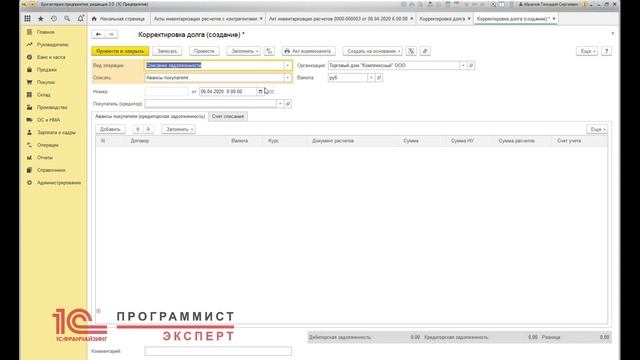Go forward with right arrow button
This screenshot has width=640, height=360.
(111, 34)
